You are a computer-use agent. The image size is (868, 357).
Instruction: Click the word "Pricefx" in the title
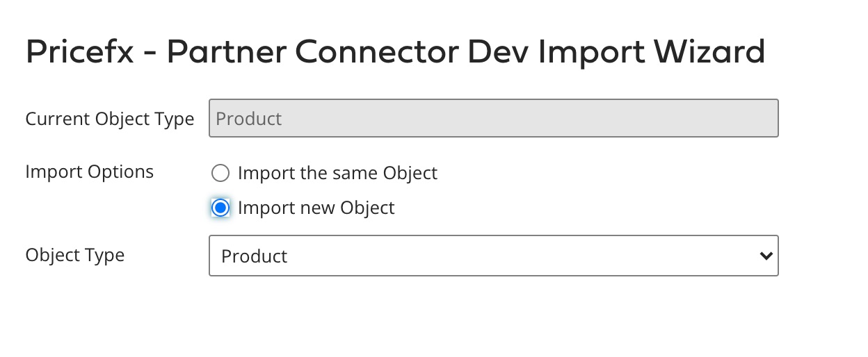[79, 53]
